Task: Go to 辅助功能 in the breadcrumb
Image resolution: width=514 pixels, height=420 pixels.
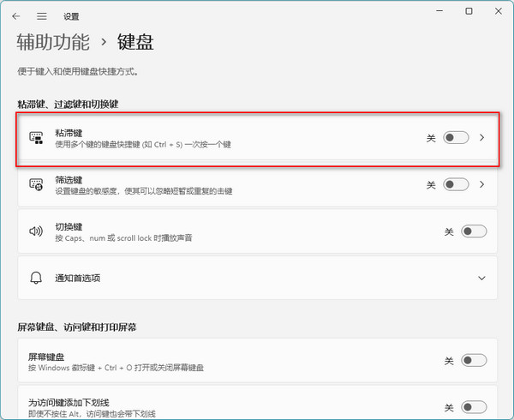Action: pos(51,41)
